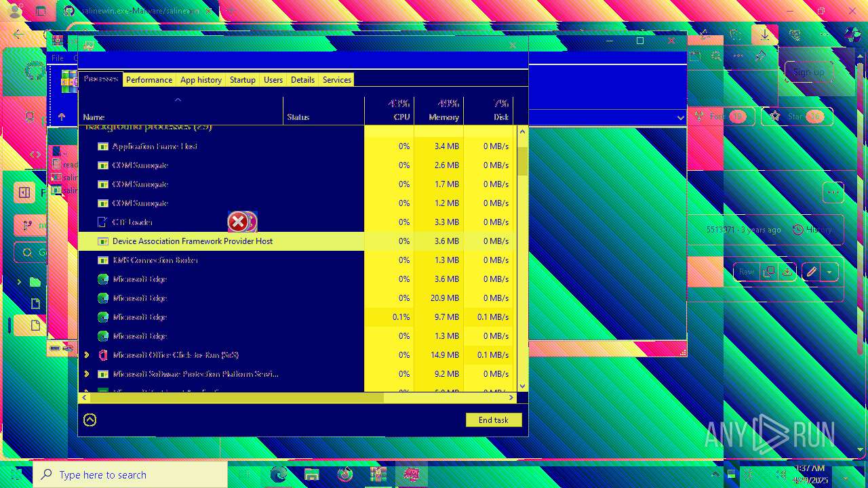Screen dimensions: 868x488
Task: Click the Type here to search box
Action: pos(130,474)
